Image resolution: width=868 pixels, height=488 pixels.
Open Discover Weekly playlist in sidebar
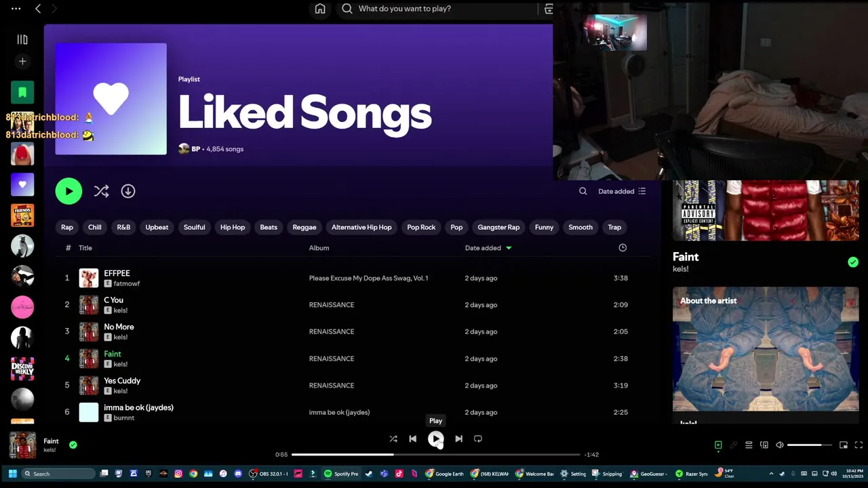[x=22, y=368]
